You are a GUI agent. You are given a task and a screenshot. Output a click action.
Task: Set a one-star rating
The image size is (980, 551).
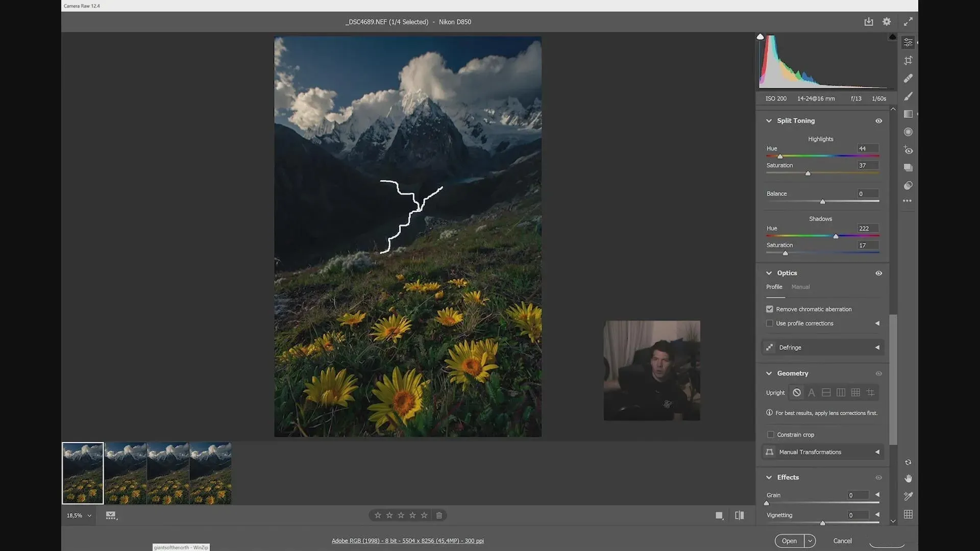click(x=378, y=515)
